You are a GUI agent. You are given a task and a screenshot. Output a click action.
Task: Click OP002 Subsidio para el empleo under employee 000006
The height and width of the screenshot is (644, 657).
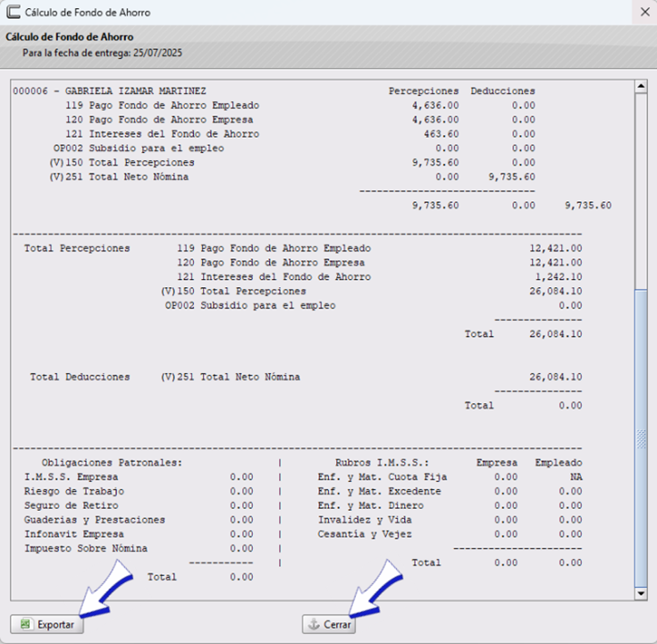pyautogui.click(x=139, y=148)
